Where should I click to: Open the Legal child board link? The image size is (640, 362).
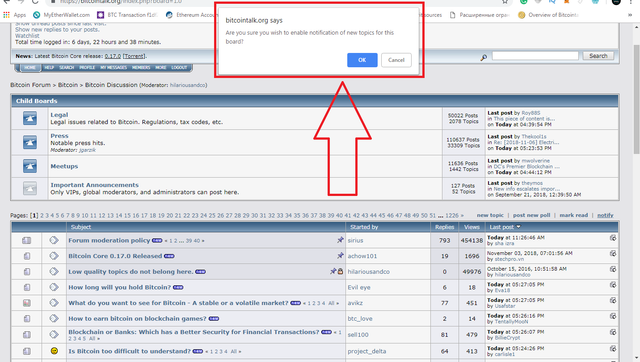(59, 115)
